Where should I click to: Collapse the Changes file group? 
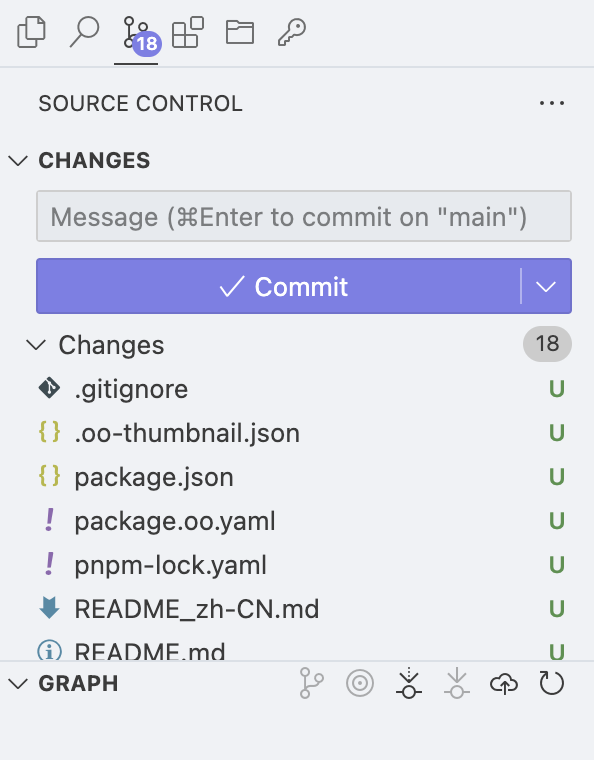coord(95,345)
